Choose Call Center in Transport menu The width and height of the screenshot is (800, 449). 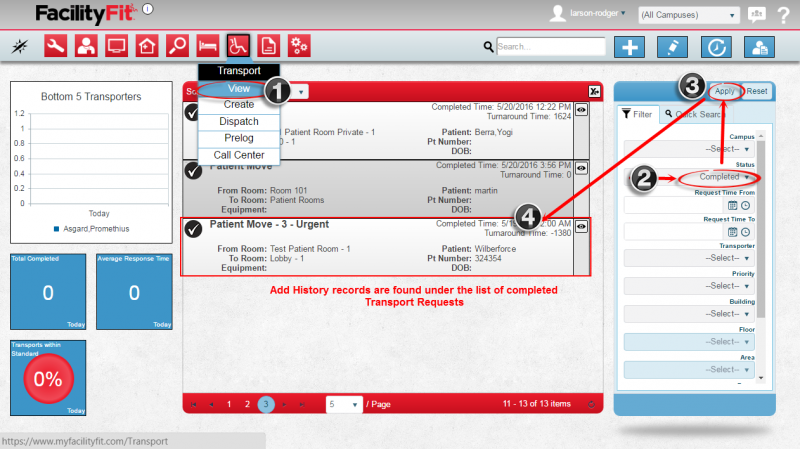coord(238,155)
